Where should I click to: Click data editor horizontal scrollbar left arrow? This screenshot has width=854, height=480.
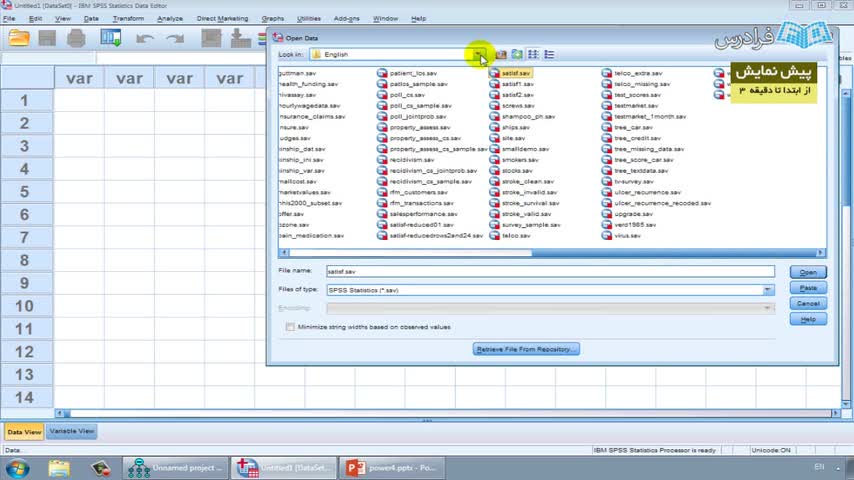click(59, 414)
